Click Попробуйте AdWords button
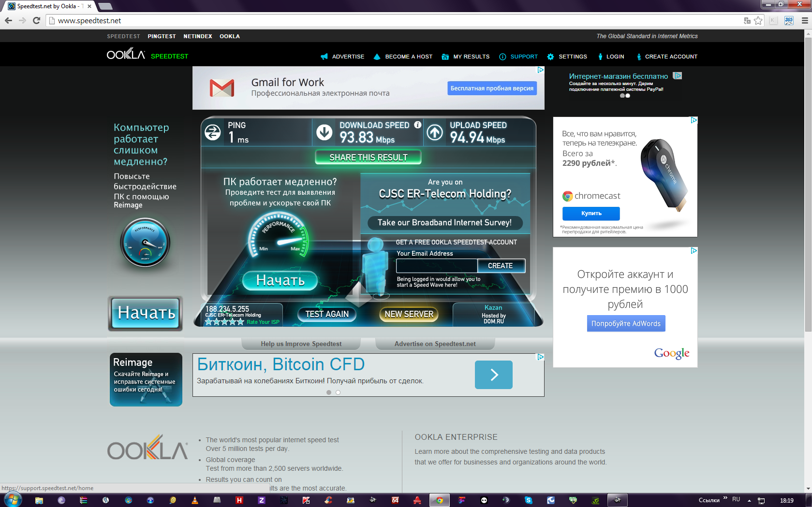Image resolution: width=812 pixels, height=507 pixels. pos(626,323)
